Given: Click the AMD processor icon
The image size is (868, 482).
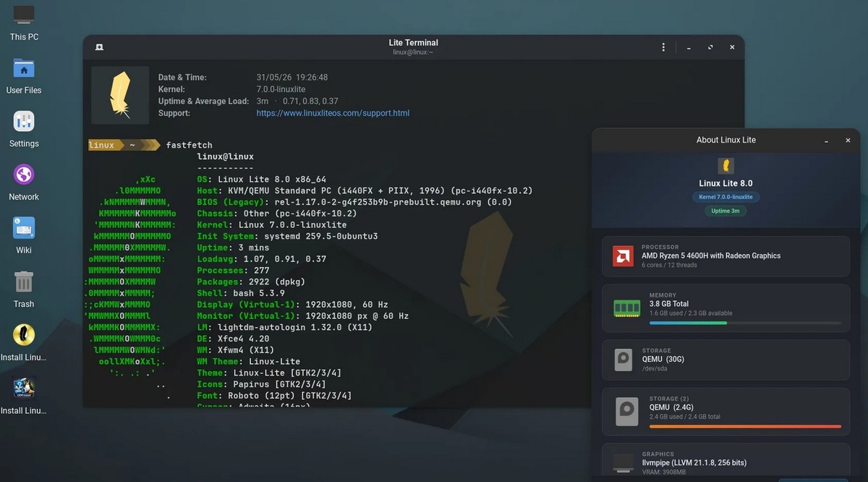Looking at the screenshot, I should (623, 256).
